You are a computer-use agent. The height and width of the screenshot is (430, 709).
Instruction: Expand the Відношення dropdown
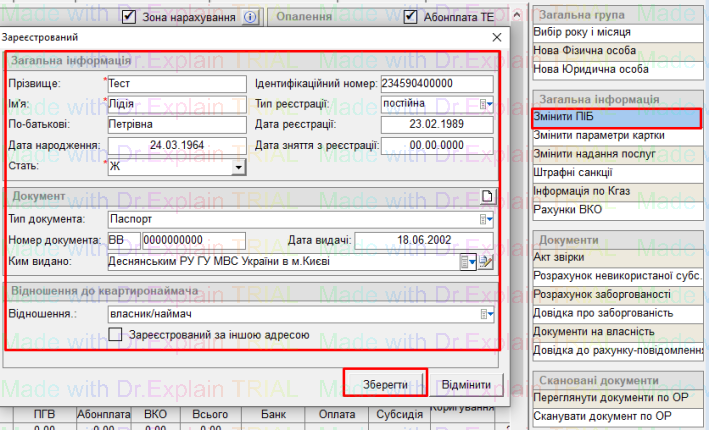click(487, 314)
